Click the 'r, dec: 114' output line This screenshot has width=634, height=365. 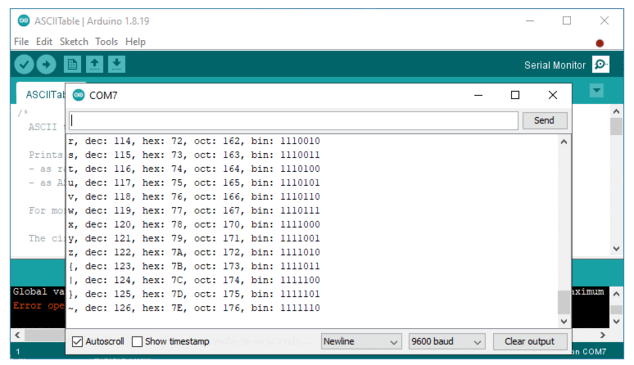[x=194, y=141]
